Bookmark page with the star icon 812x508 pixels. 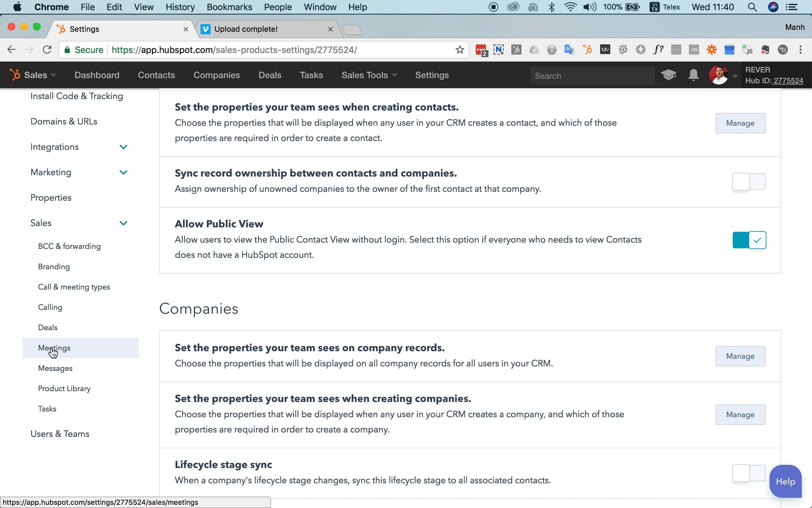(x=460, y=50)
